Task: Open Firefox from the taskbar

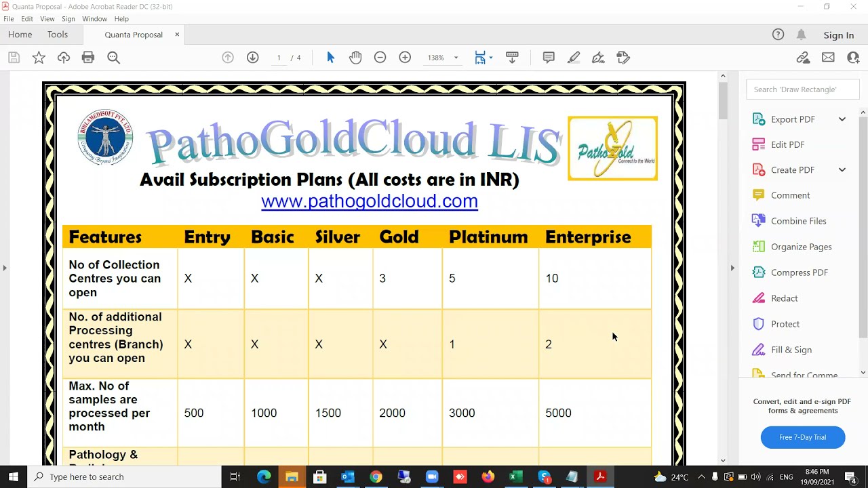Action: (x=488, y=476)
